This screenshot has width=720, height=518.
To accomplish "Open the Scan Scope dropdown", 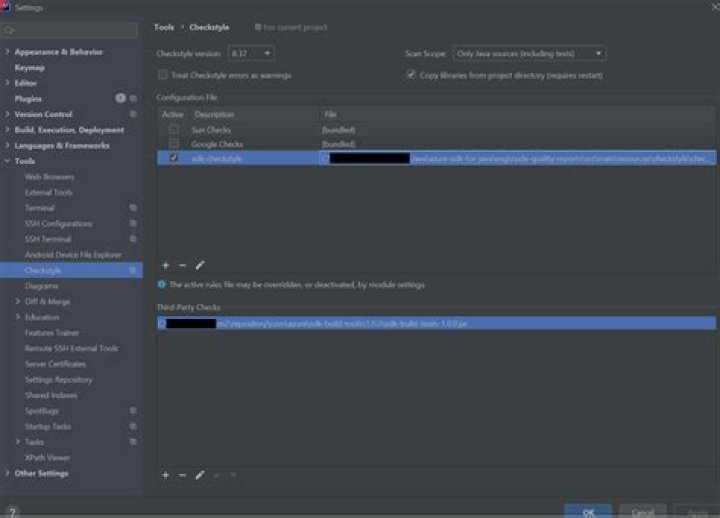I will (529, 53).
